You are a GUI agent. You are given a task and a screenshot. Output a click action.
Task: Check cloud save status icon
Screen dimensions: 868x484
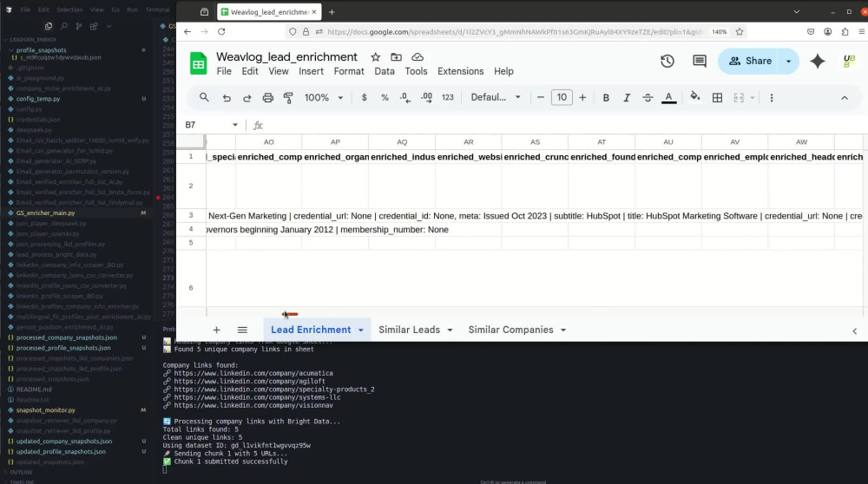[418, 57]
